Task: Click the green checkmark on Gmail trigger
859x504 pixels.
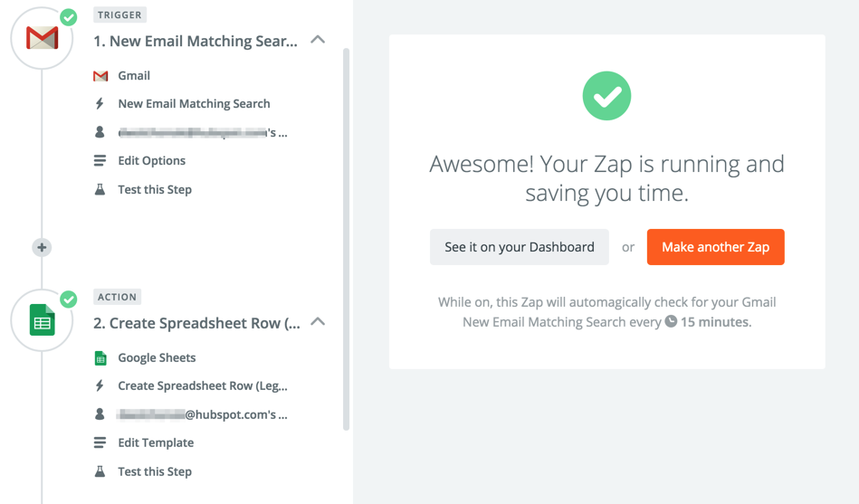Action: pos(69,17)
